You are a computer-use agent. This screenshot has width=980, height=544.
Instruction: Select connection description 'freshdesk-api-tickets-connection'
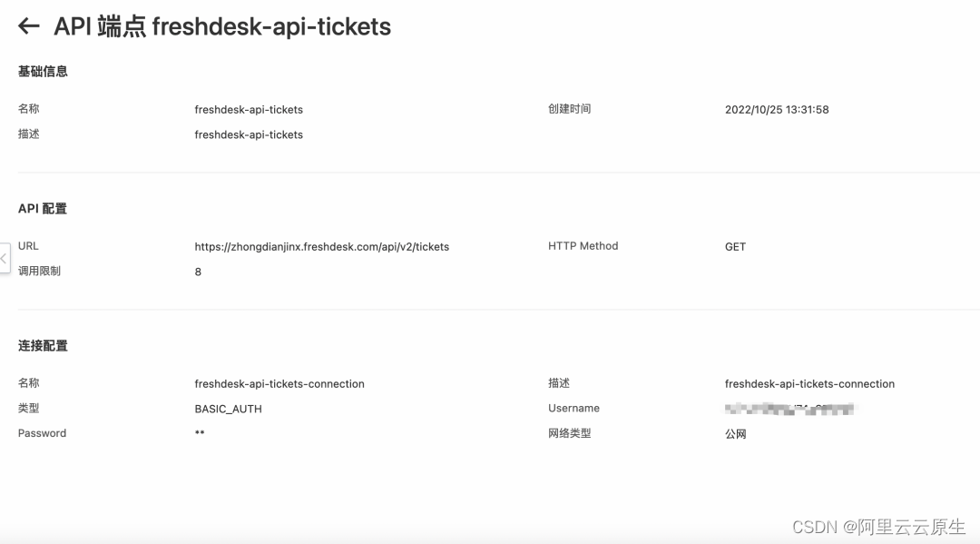tap(809, 383)
